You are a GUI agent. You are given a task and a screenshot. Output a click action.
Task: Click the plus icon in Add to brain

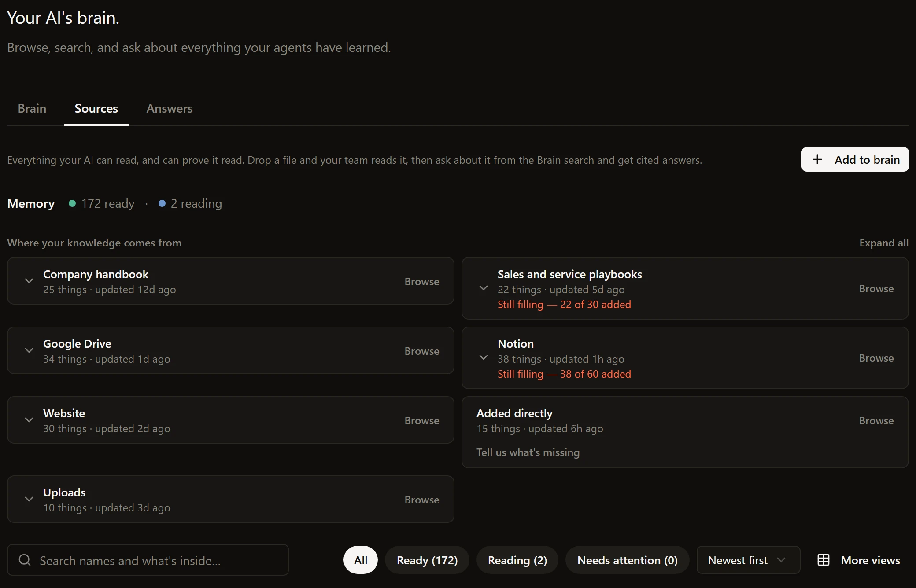tap(817, 159)
